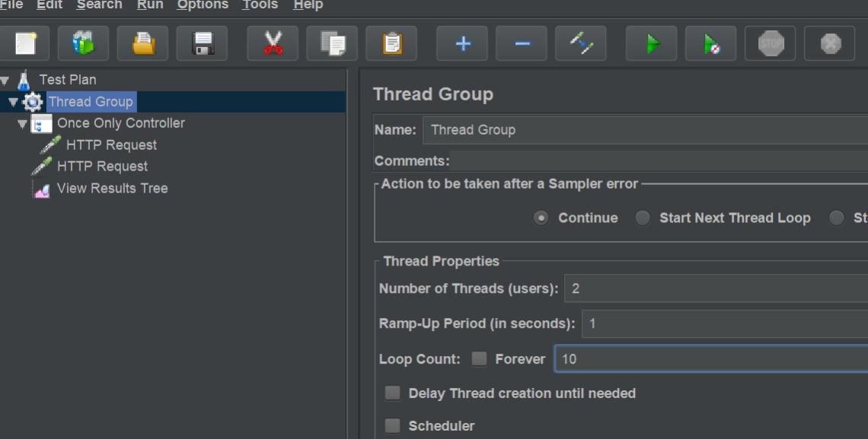Click the Comments input field
868x439 pixels.
659,161
